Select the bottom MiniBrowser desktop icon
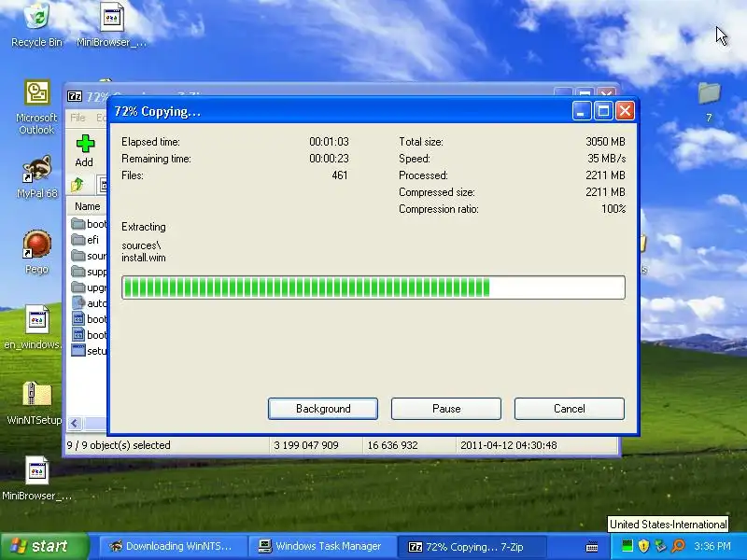747x560 pixels. point(36,479)
